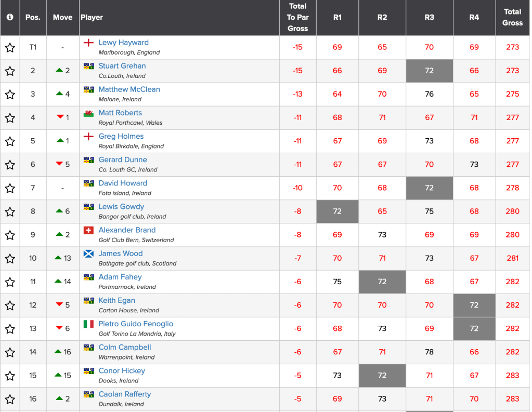
Task: Click the Wales flag beside Matt Roberts
Action: coord(89,113)
